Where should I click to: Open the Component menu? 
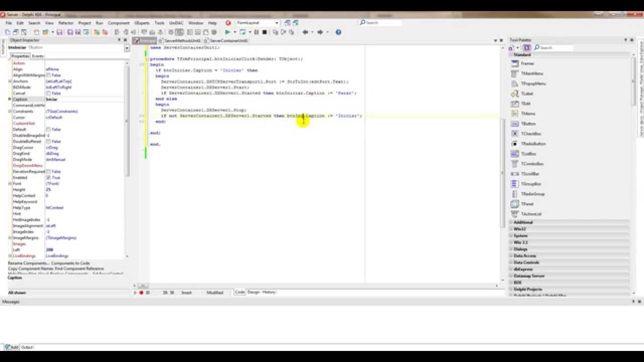click(x=119, y=23)
